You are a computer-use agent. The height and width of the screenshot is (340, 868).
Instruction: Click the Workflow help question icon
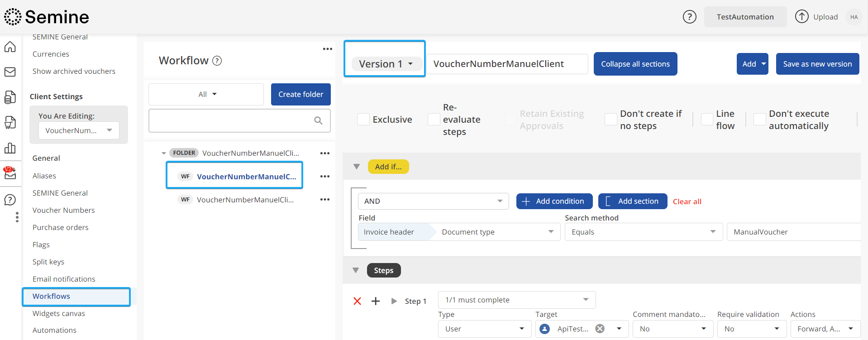[217, 61]
